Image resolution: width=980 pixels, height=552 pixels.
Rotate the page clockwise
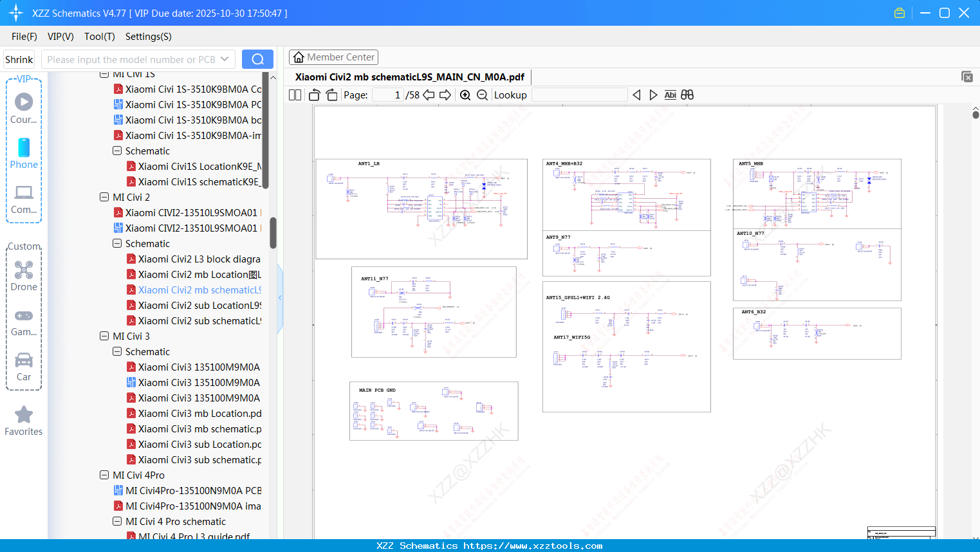point(332,95)
